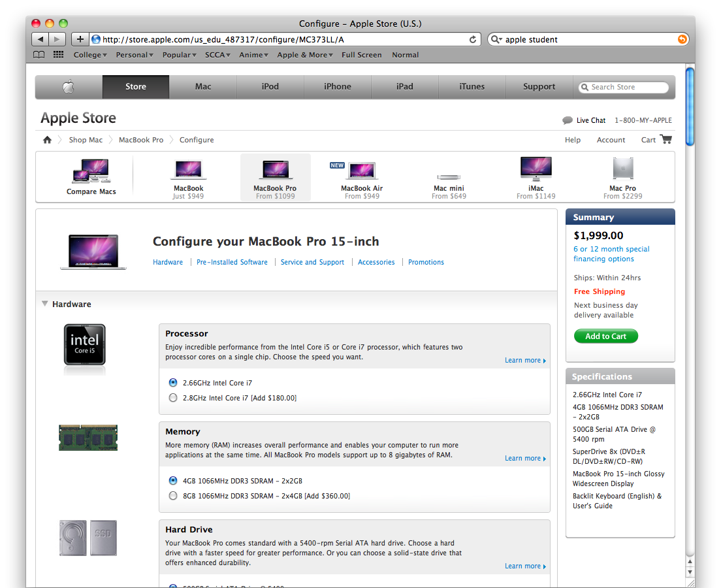Click Learn more in Memory section
Image resolution: width=721 pixels, height=588 pixels.
click(525, 458)
